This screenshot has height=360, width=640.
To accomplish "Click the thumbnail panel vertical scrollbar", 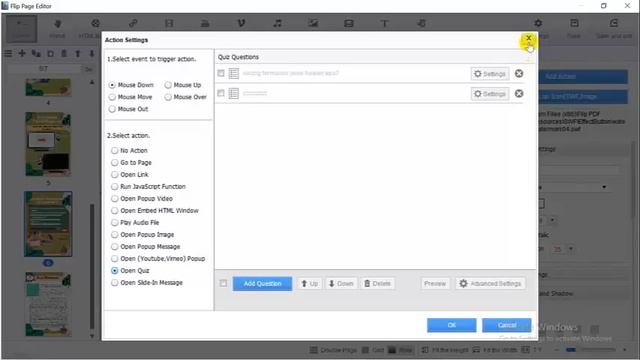I will (92, 265).
